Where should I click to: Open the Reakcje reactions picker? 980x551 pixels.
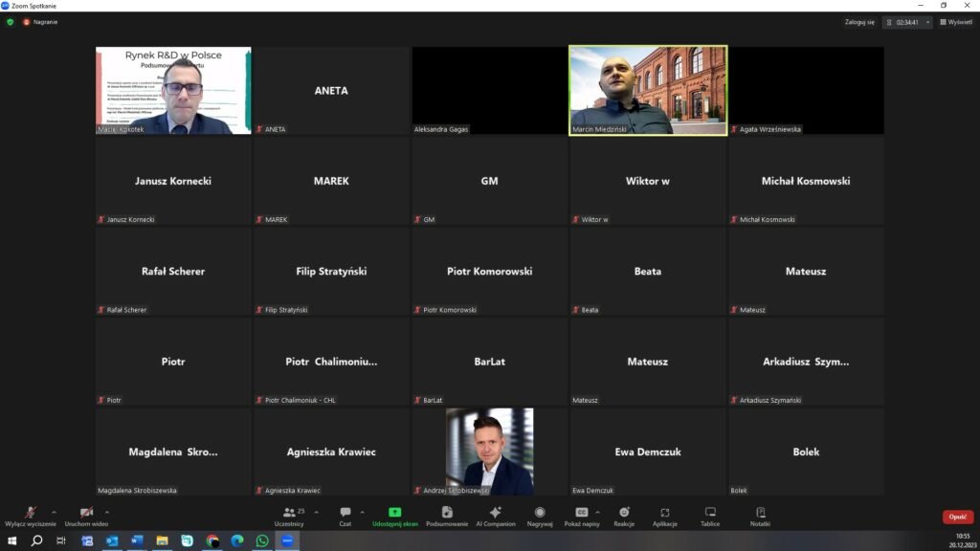[624, 515]
